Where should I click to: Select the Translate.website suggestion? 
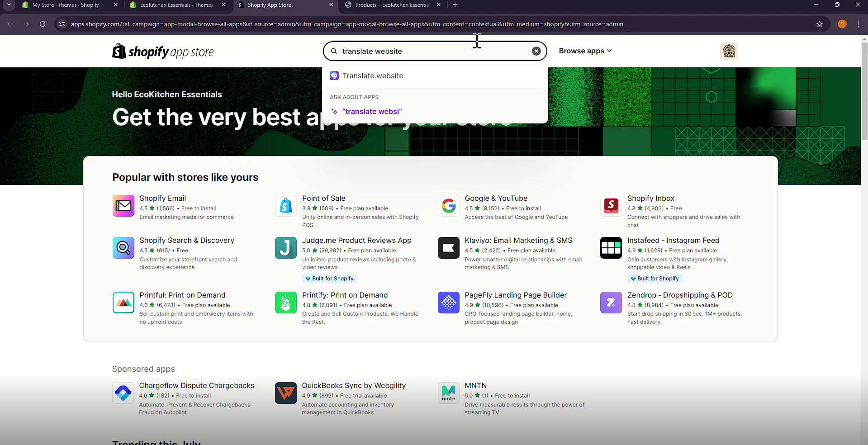[x=435, y=76]
